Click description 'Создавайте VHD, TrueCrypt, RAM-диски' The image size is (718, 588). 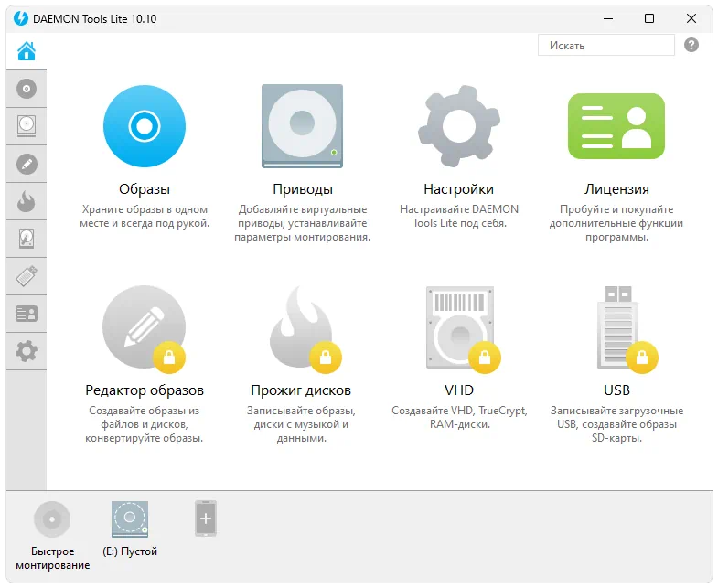(459, 417)
